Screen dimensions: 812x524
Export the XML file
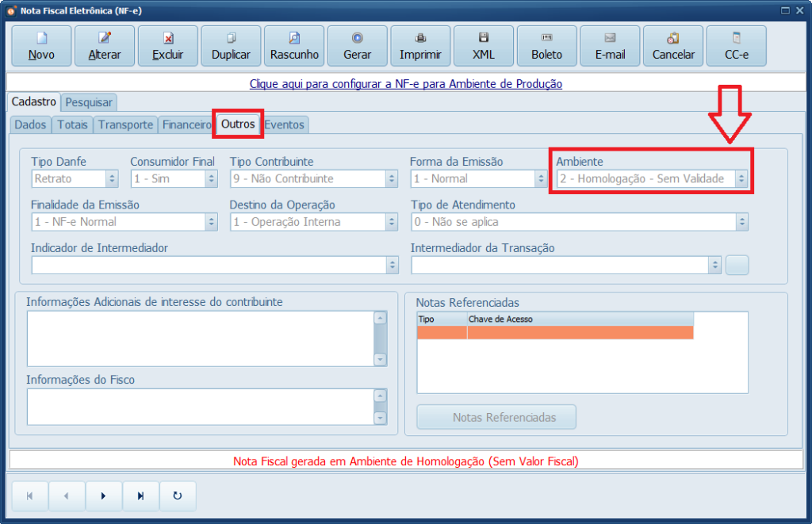pos(484,46)
